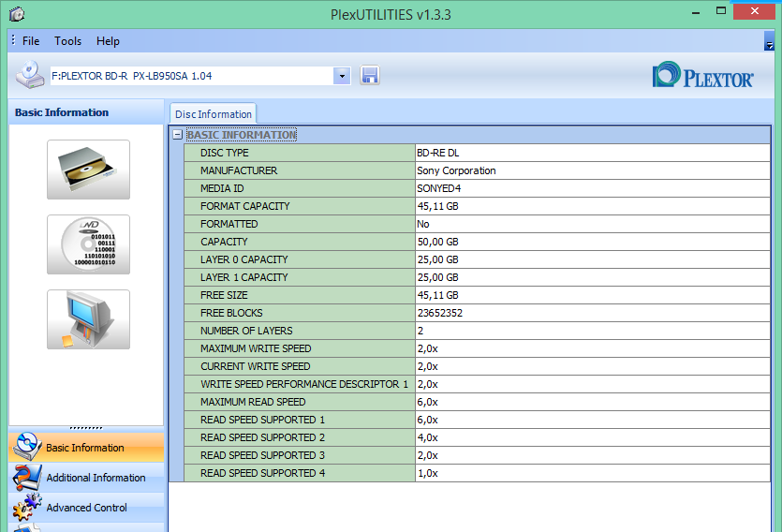Click the menu bar overflow arrow at right
The image size is (782, 532).
(769, 41)
